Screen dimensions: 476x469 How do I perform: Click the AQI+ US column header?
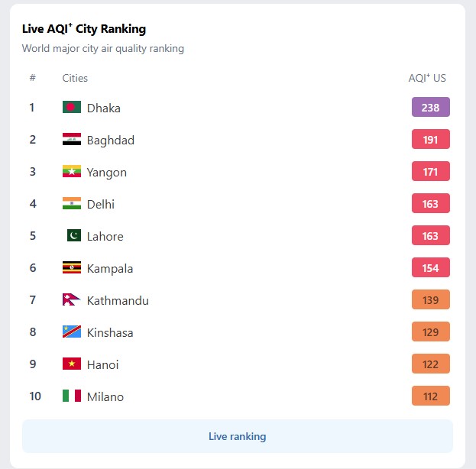tap(427, 78)
